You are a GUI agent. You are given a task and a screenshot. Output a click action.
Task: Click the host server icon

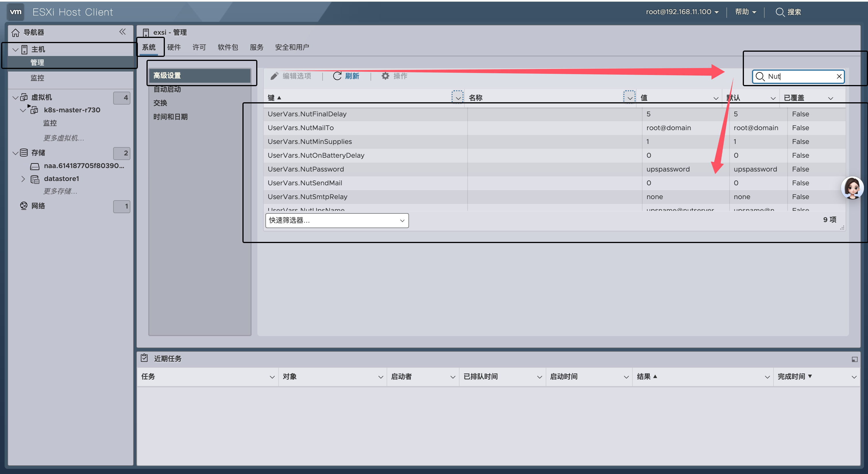(24, 50)
